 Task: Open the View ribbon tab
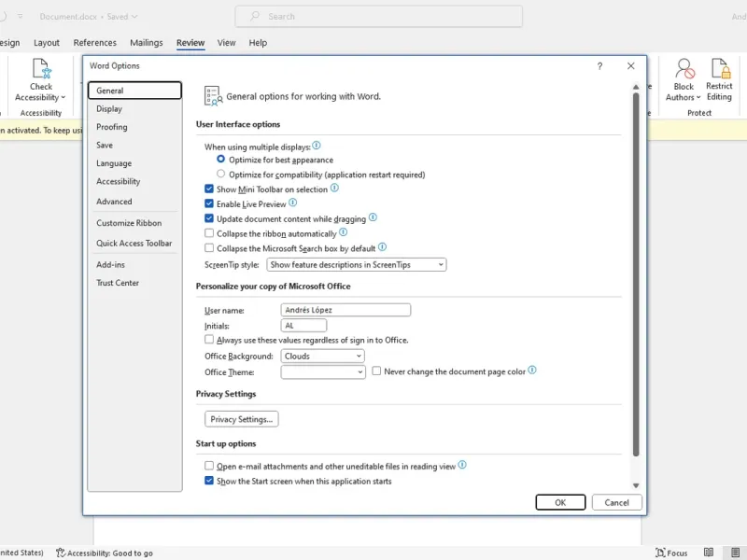click(226, 43)
